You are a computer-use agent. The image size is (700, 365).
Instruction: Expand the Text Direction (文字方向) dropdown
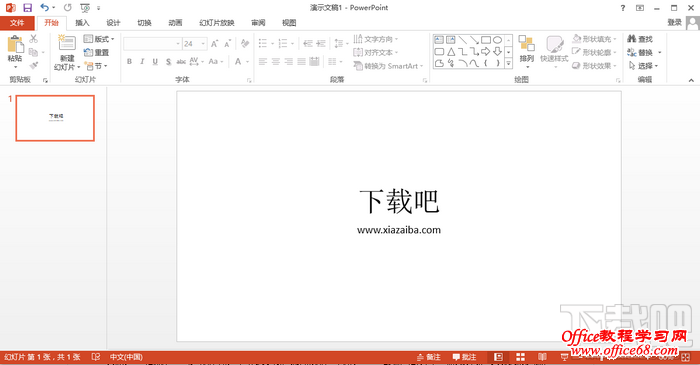tap(375, 39)
